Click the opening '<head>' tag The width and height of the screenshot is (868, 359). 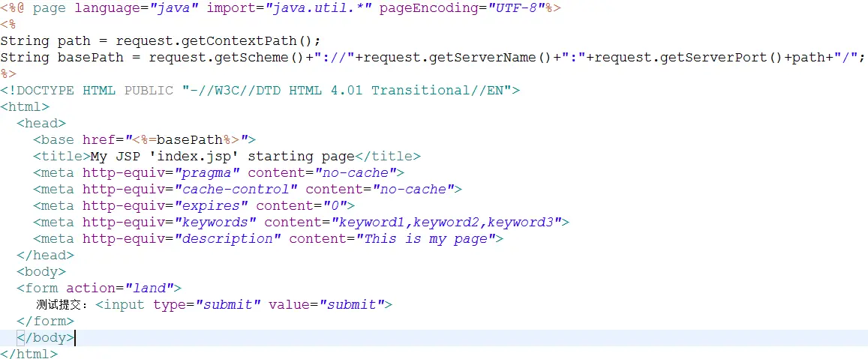(41, 124)
